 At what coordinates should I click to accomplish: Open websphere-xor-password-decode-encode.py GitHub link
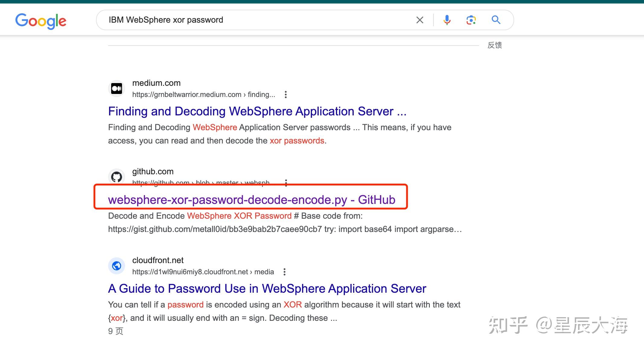[x=251, y=200]
